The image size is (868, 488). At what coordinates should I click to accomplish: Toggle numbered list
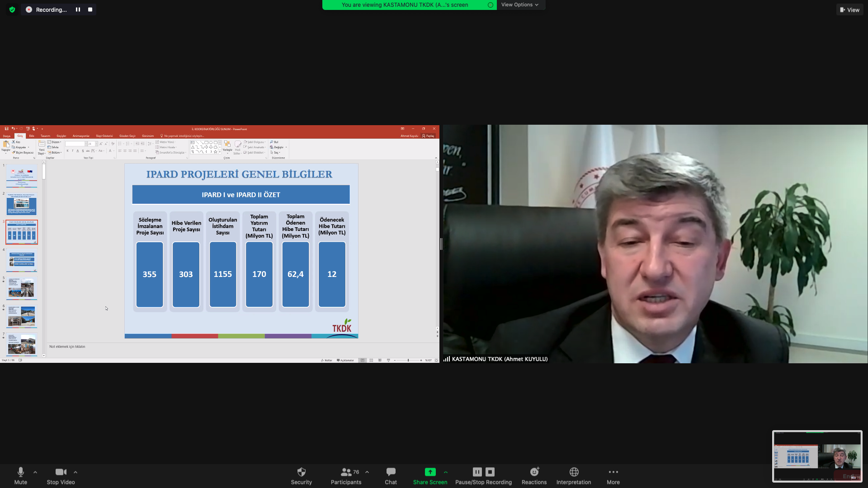[128, 144]
